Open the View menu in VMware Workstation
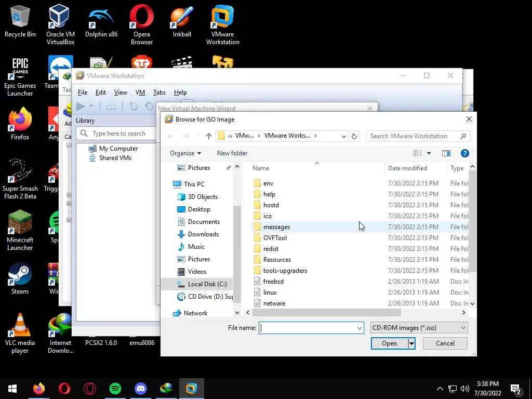This screenshot has width=532, height=399. [121, 92]
